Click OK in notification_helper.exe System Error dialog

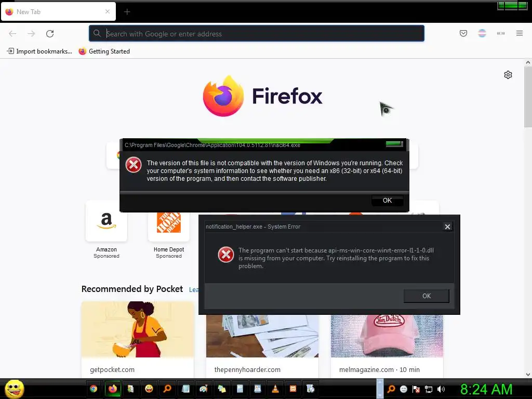426,296
